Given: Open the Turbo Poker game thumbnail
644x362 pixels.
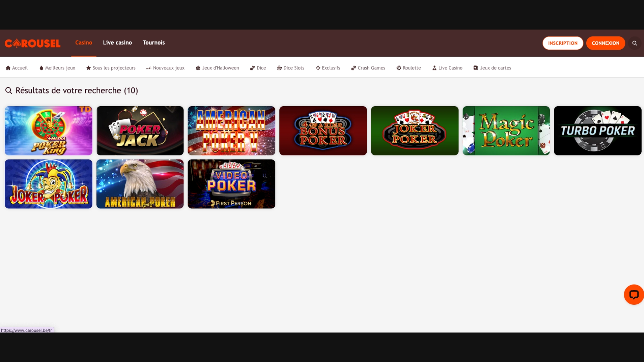Looking at the screenshot, I should click(597, 130).
